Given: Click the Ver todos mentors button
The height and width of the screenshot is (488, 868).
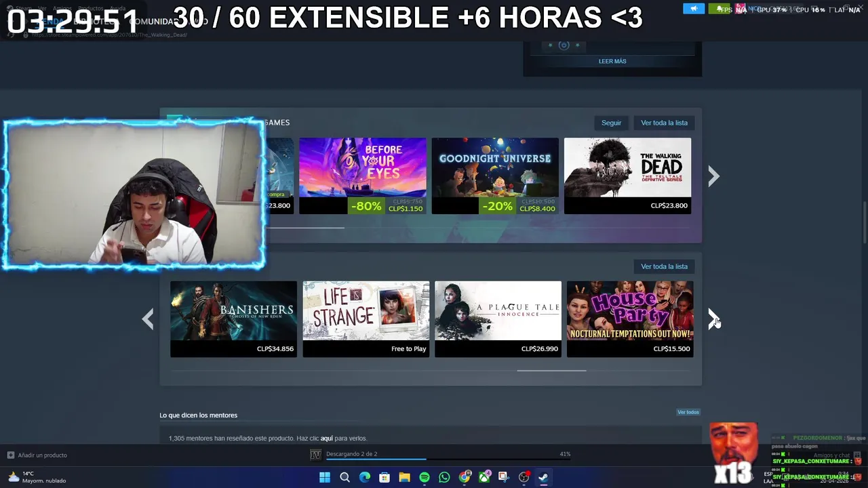Looking at the screenshot, I should (688, 412).
